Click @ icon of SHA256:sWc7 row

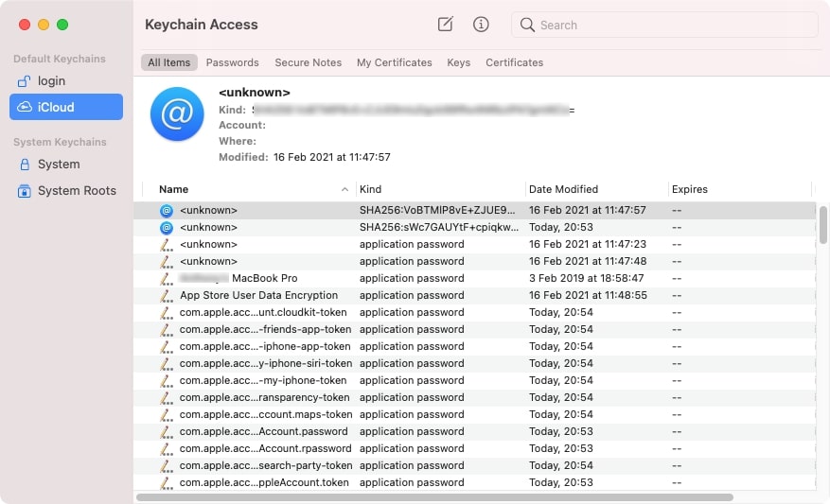167,227
